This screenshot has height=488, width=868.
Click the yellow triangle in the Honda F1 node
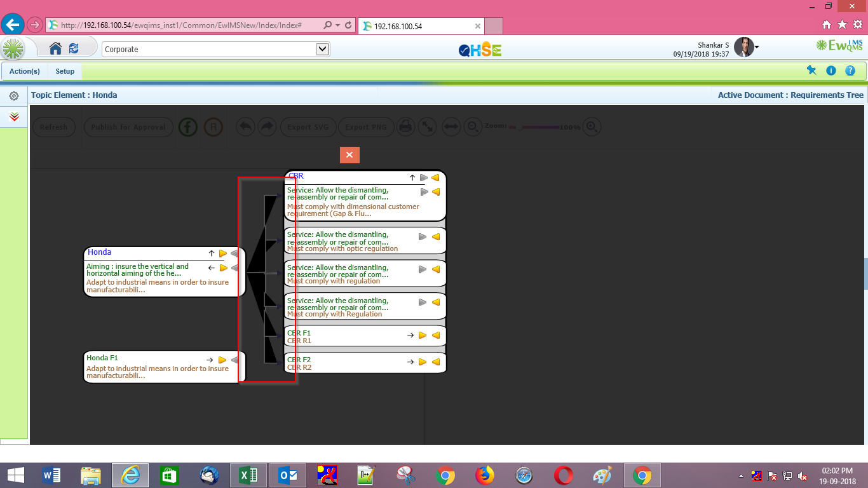pyautogui.click(x=222, y=360)
